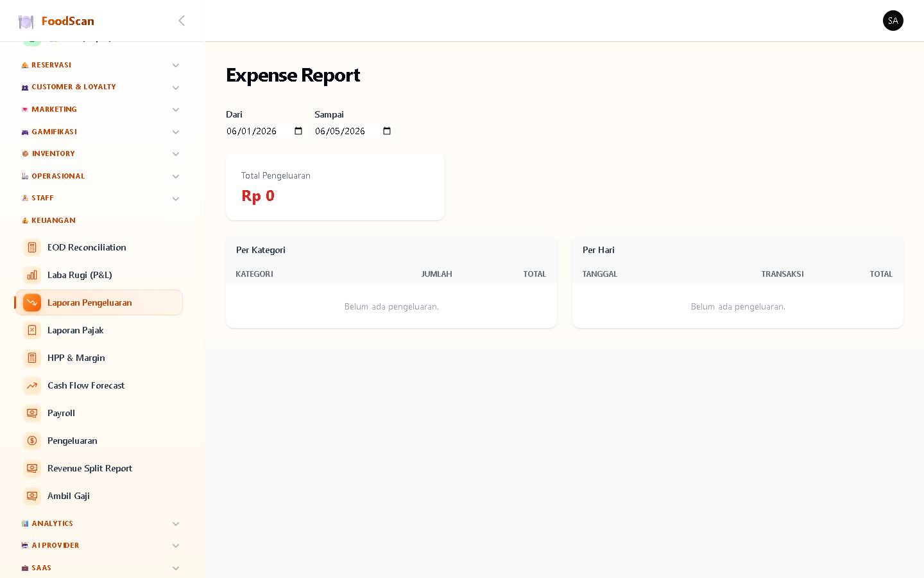The image size is (924, 578).
Task: Open calendar picker for Sampai date
Action: tap(387, 131)
